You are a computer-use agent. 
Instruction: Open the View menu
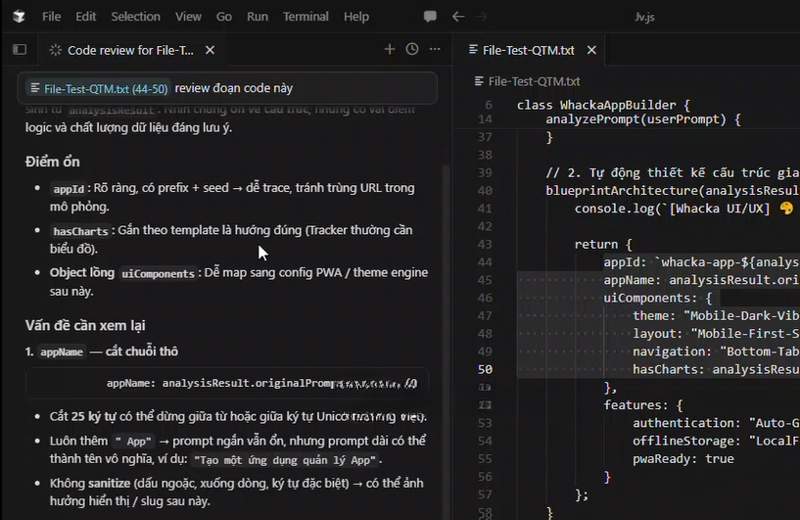(x=188, y=17)
